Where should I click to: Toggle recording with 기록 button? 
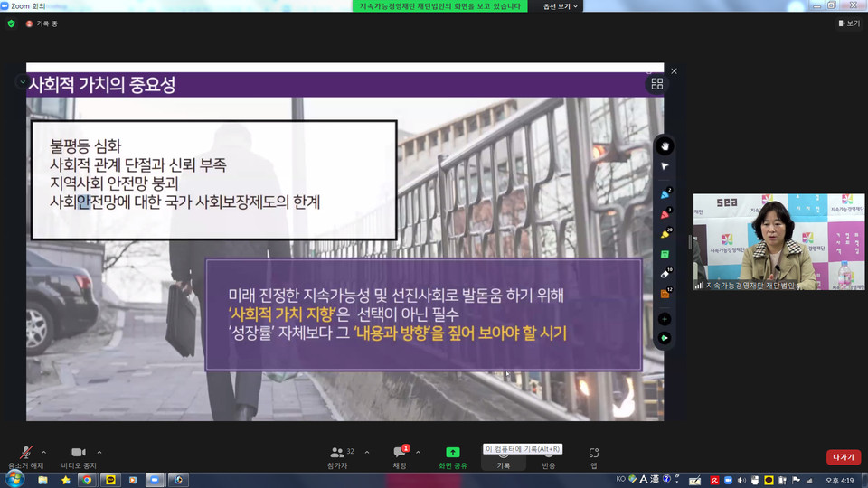[503, 455]
